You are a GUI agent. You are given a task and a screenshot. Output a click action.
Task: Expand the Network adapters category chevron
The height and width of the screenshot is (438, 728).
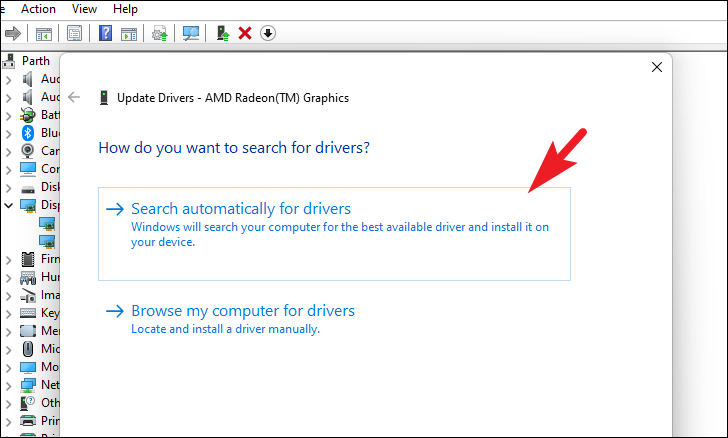coord(8,386)
